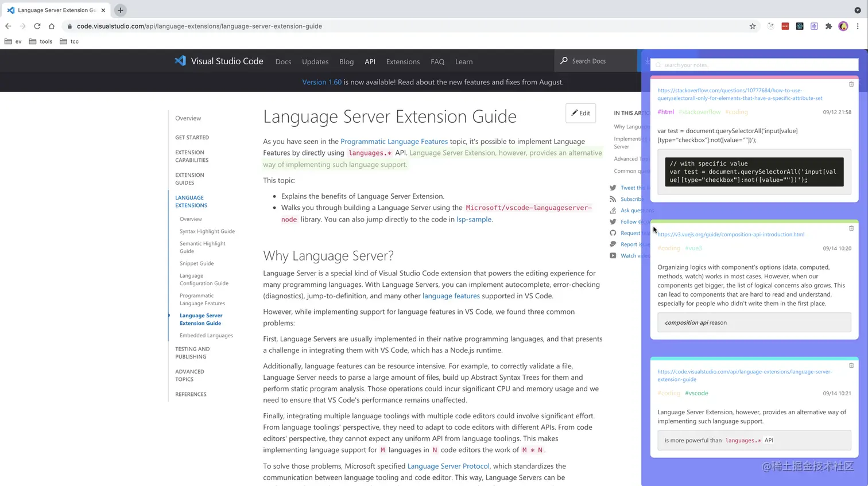868x486 pixels.
Task: Filter notes by the #vue3 tag
Action: click(693, 248)
